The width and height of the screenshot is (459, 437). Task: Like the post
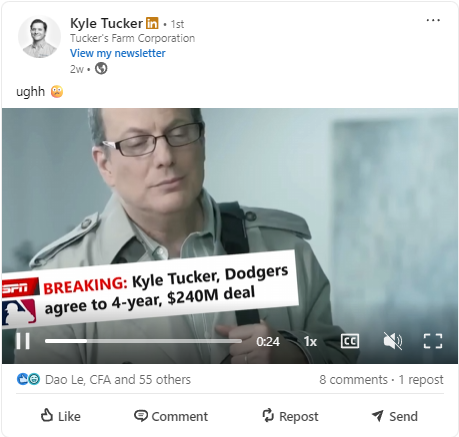click(x=60, y=416)
